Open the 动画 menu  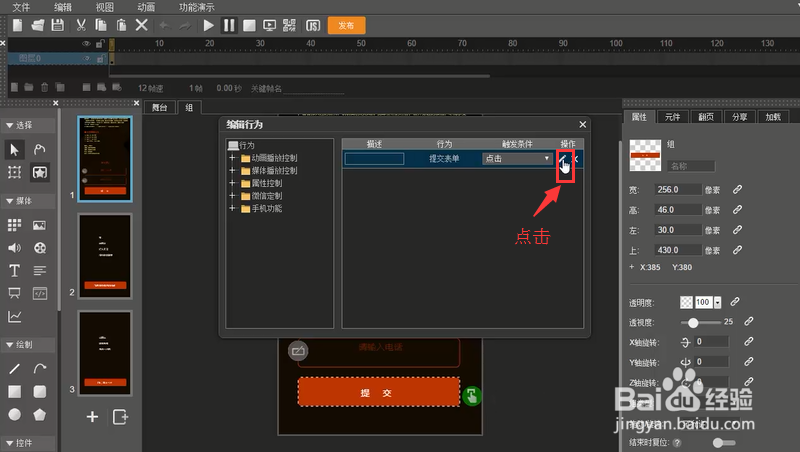(146, 7)
